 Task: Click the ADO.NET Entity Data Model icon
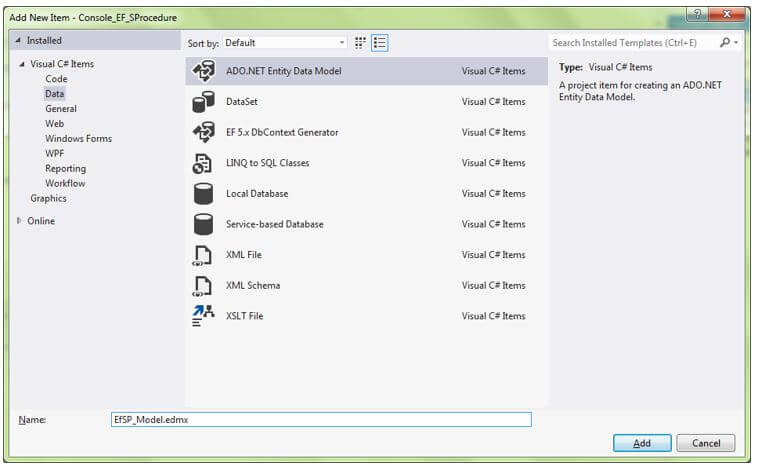tap(204, 71)
